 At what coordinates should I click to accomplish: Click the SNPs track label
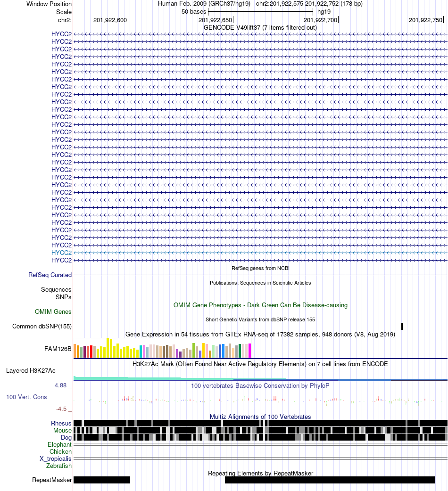click(64, 297)
